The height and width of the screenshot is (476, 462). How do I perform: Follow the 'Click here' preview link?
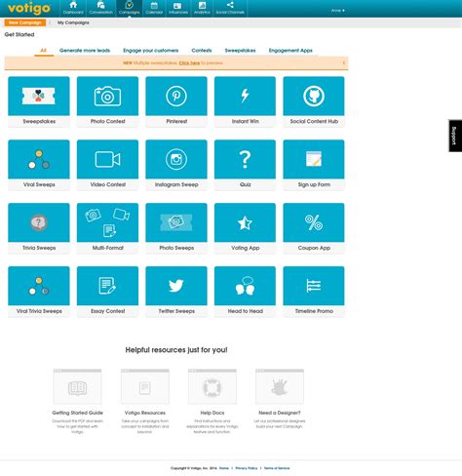click(189, 62)
